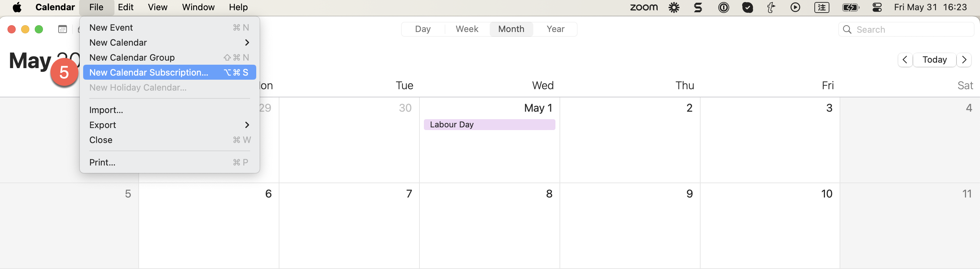Viewport: 980px width, 269px height.
Task: Go to previous month with left chevron
Action: pos(905,60)
